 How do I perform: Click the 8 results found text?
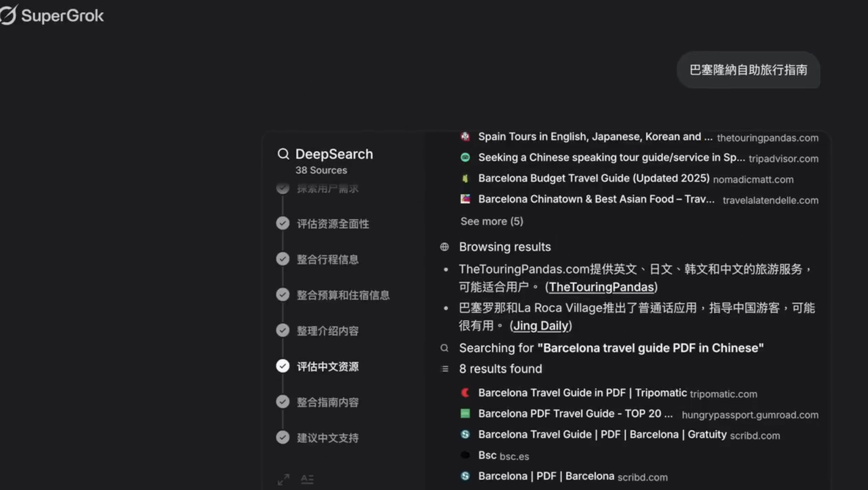[501, 369]
